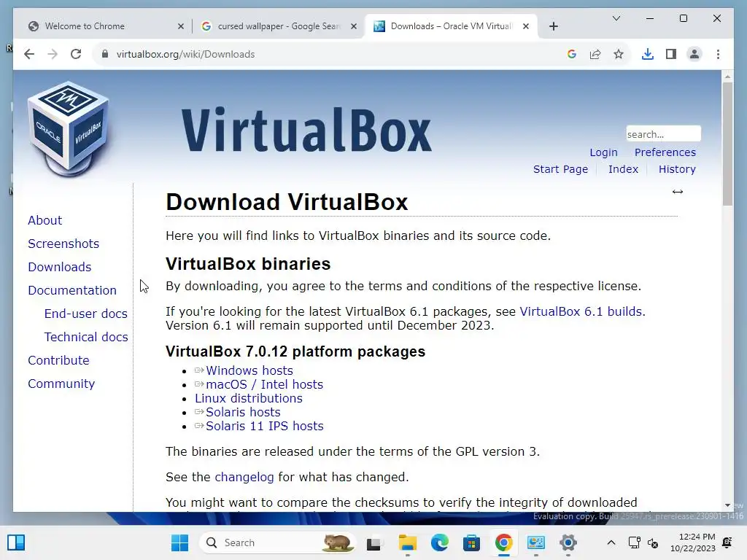Toggle the Chrome side panel
747x560 pixels.
pos(671,54)
